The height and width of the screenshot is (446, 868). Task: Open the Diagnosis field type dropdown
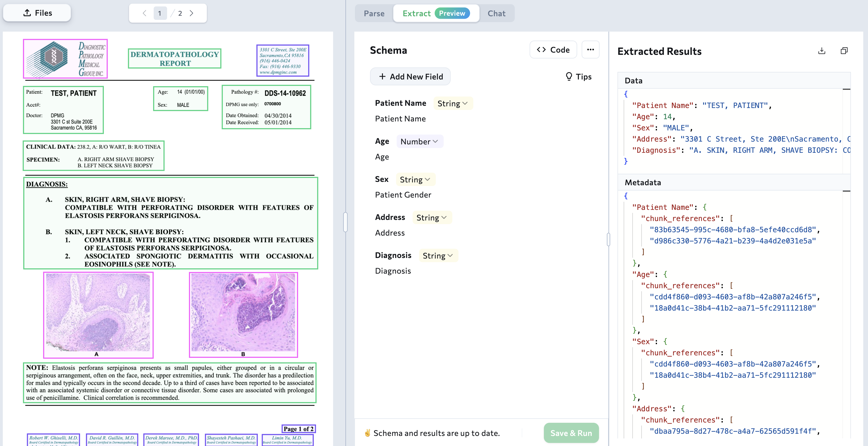point(438,255)
